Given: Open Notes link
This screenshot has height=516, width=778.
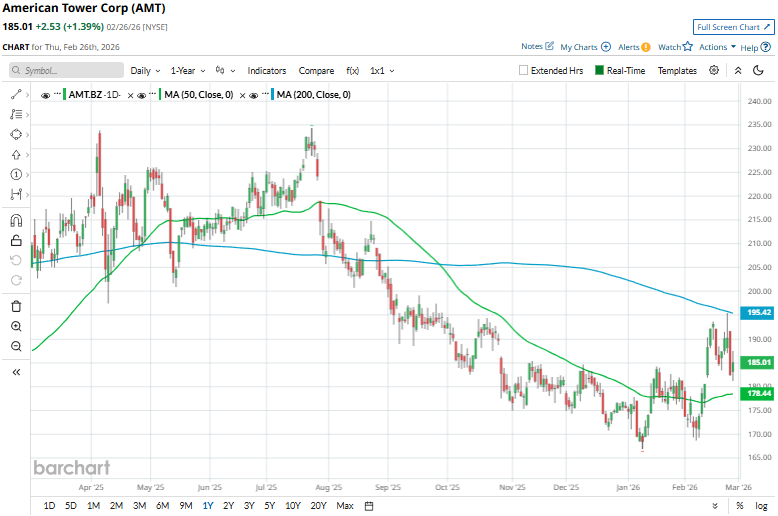Looking at the screenshot, I should click(x=537, y=46).
